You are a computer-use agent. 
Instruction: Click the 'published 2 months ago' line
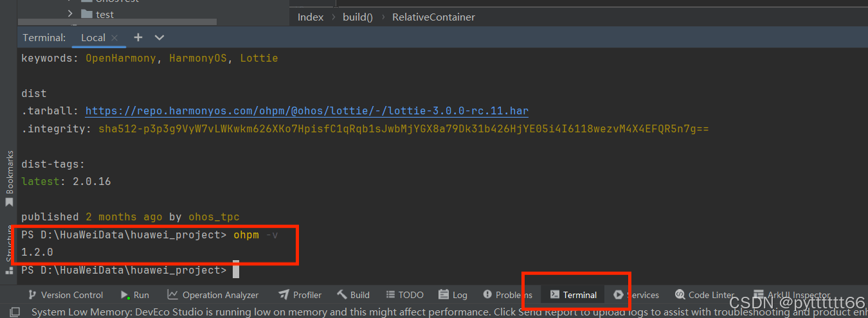131,217
